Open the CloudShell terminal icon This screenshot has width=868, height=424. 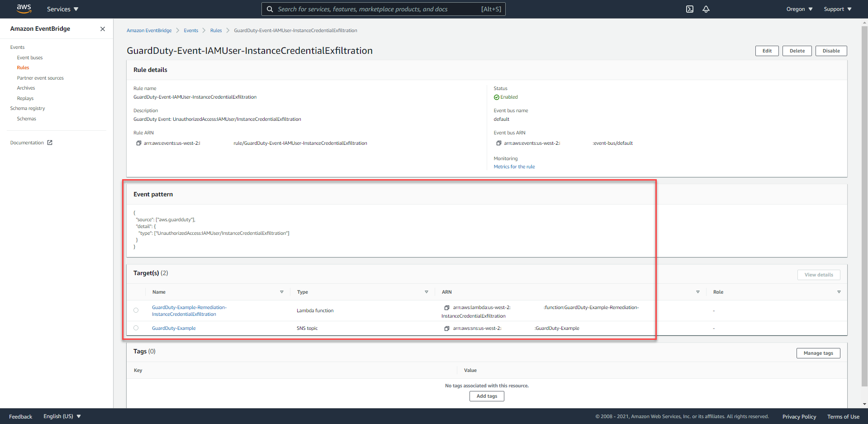point(690,9)
